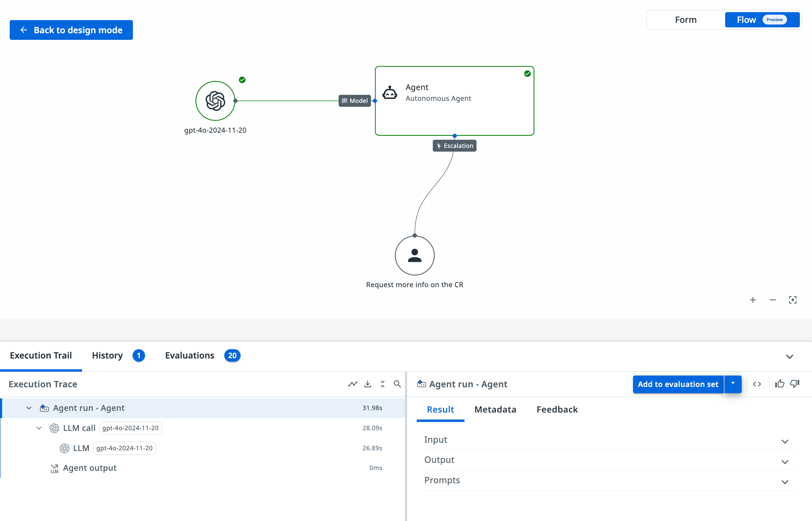
Task: Zoom in on the flow canvas
Action: click(x=753, y=300)
